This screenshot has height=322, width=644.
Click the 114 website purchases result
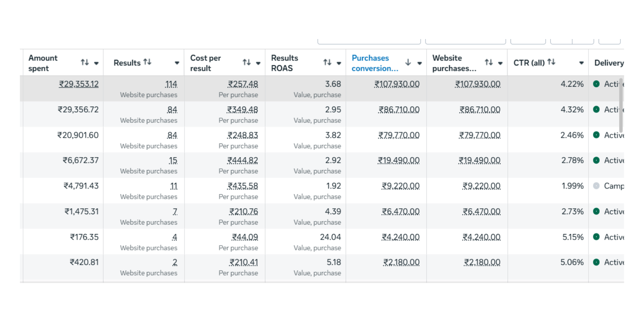(171, 84)
